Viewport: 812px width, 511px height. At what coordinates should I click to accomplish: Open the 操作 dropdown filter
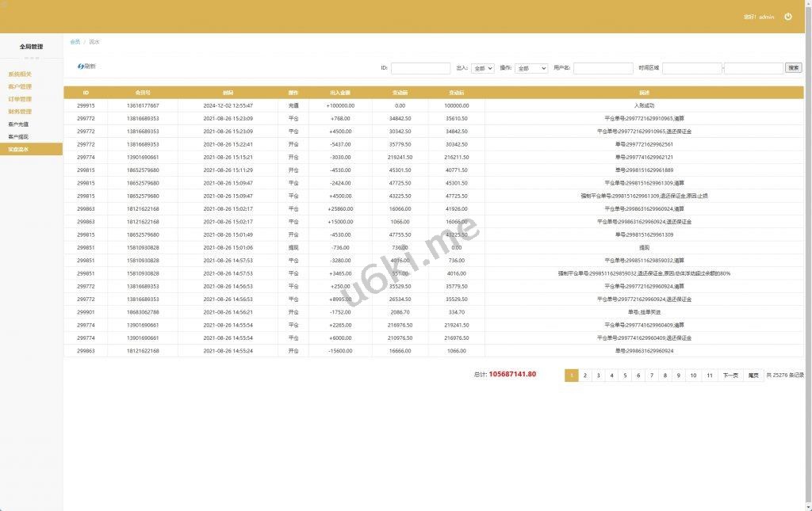(x=531, y=69)
